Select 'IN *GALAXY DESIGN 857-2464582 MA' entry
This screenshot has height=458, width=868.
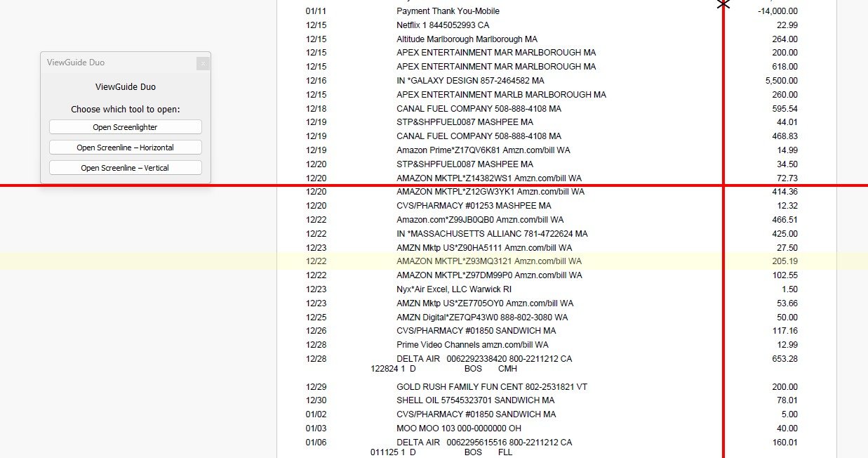pos(470,81)
